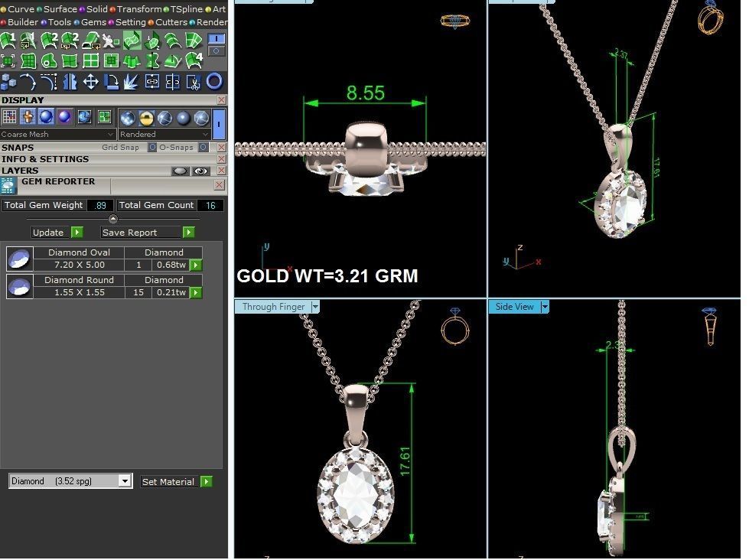Click the Total Gem Weight value field
Image resolution: width=749 pixels, height=560 pixels.
[100, 206]
